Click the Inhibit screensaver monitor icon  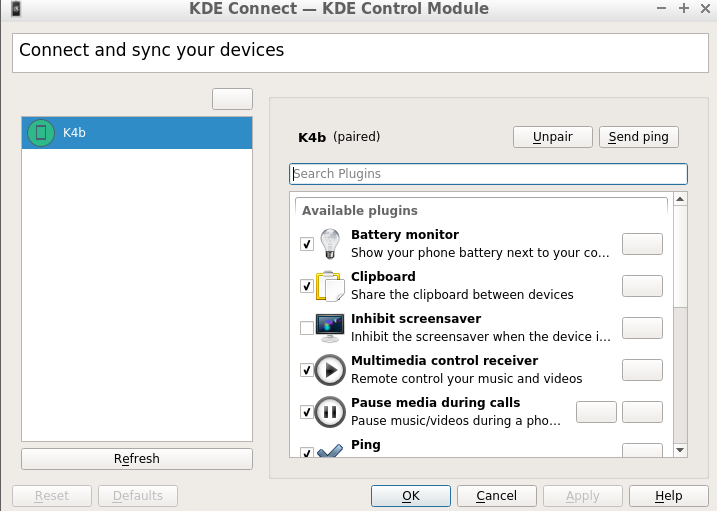coord(330,328)
